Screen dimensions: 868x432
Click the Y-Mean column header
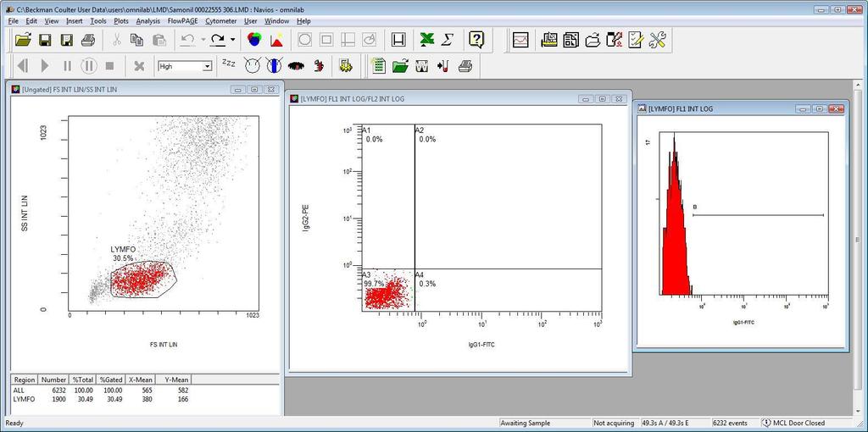coord(173,379)
